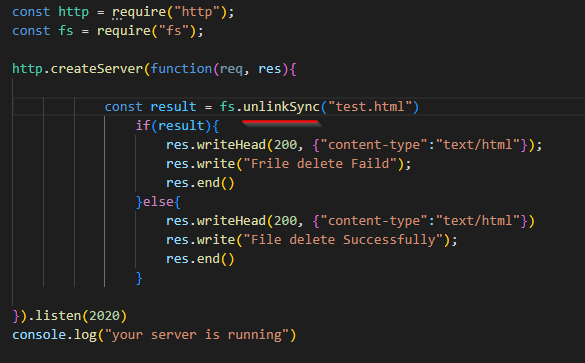This screenshot has height=363, width=585.
Task: Click the unlinkSync method name
Action: pos(281,107)
